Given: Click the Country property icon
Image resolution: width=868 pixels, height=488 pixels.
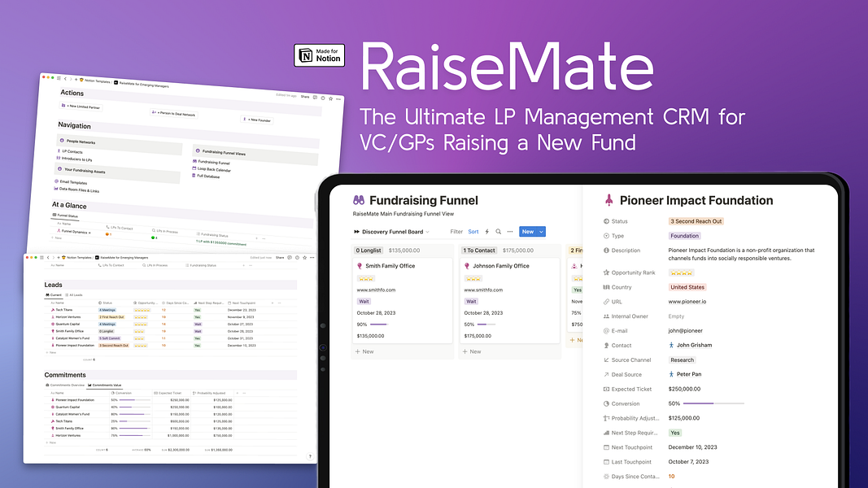Looking at the screenshot, I should (606, 287).
